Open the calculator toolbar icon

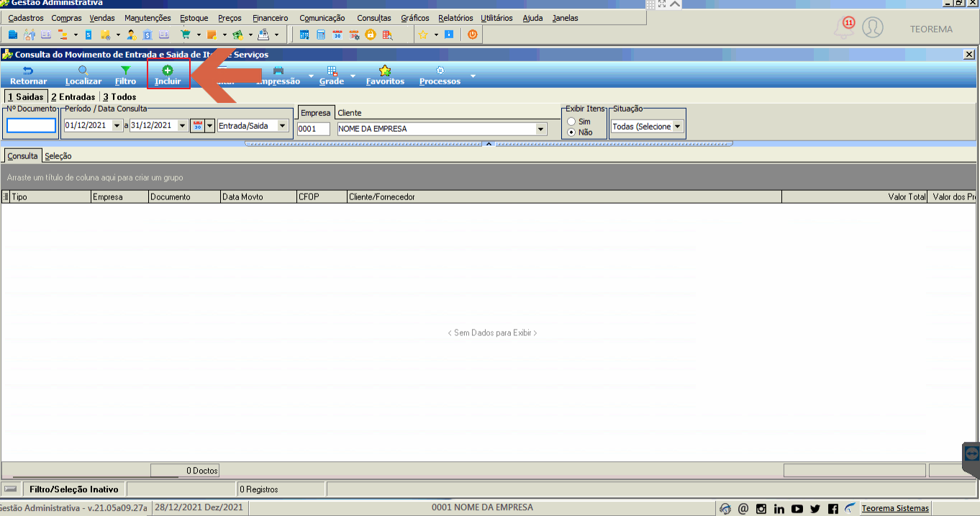[x=321, y=34]
